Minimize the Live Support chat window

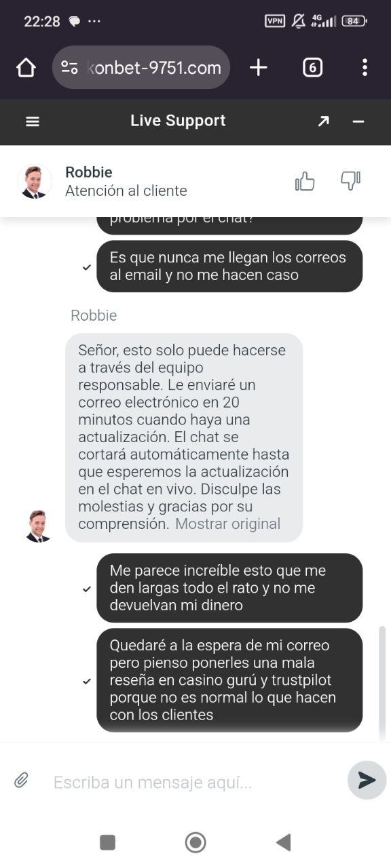(358, 121)
